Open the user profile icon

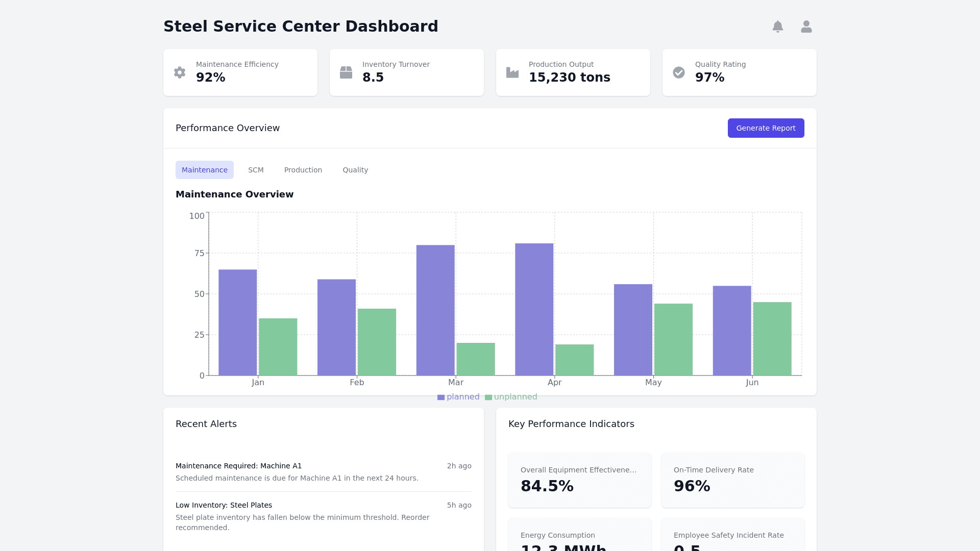click(806, 27)
